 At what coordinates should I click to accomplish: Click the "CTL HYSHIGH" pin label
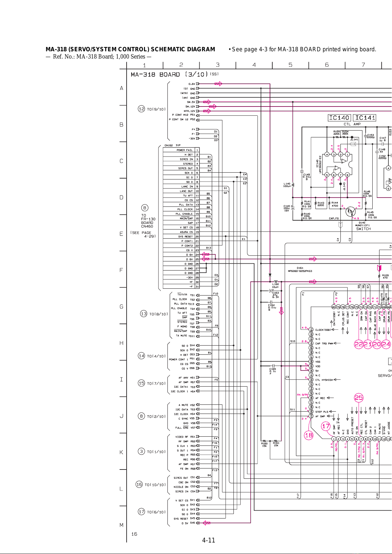pyautogui.click(x=324, y=380)
